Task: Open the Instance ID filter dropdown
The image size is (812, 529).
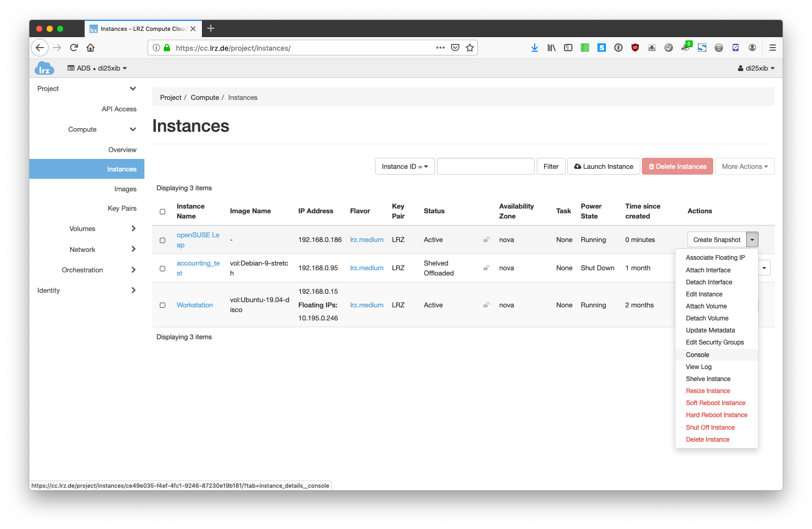Action: (404, 167)
